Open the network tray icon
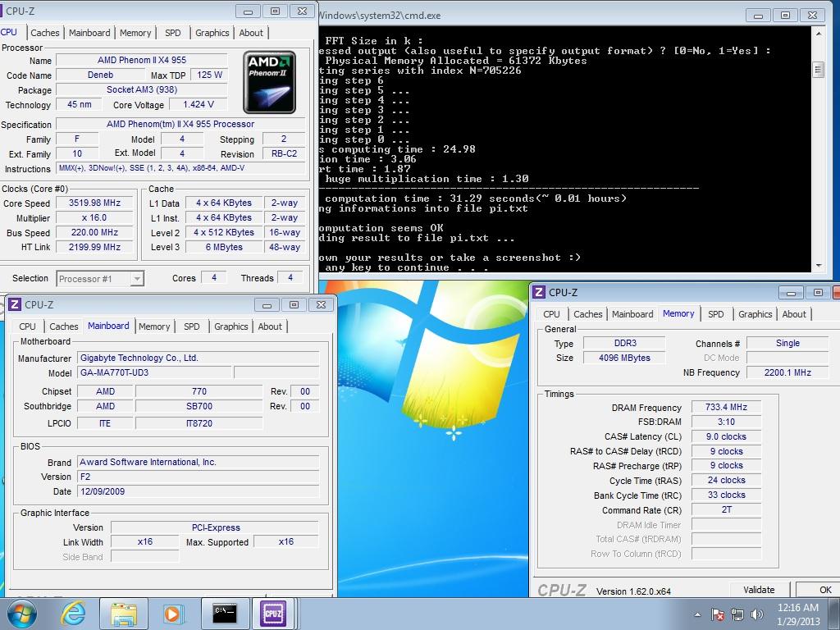 coord(737,614)
